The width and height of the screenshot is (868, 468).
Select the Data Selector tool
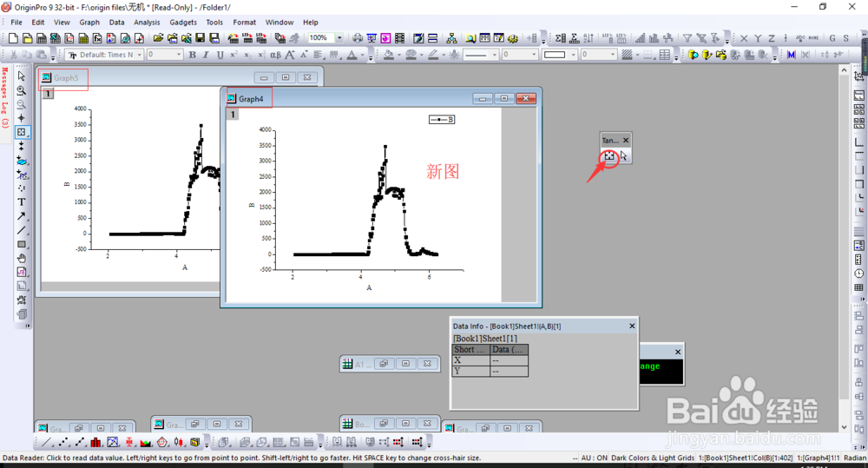point(22,146)
